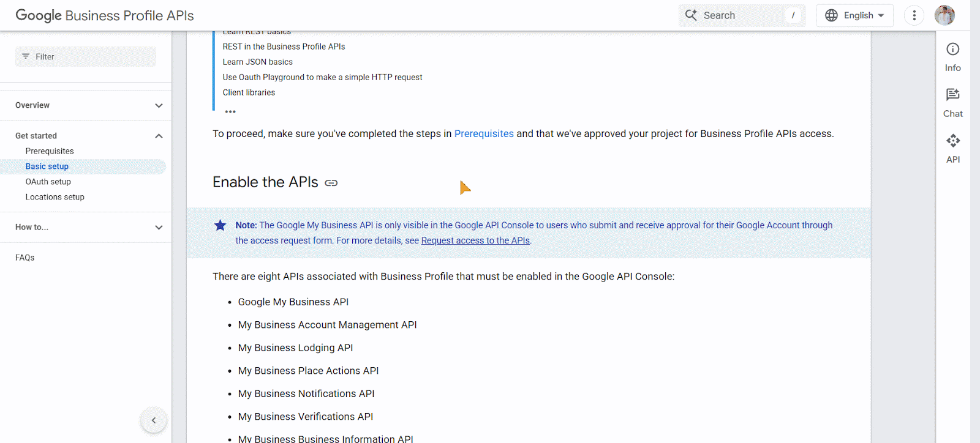980x443 pixels.
Task: Click 'My Business Place Actions API' text
Action: [x=309, y=371]
